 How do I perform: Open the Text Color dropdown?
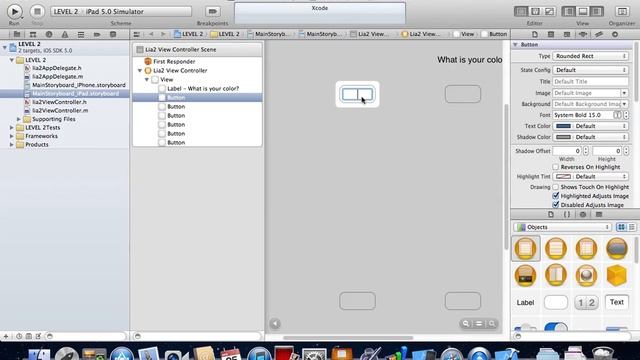point(590,126)
